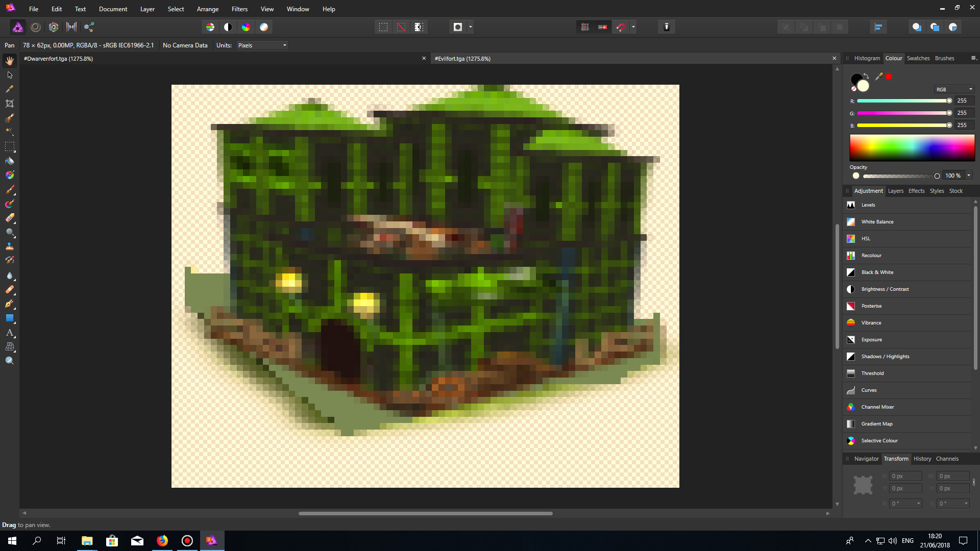The width and height of the screenshot is (980, 551).
Task: Open Quick Mask options dropdown arrow
Action: click(x=471, y=27)
